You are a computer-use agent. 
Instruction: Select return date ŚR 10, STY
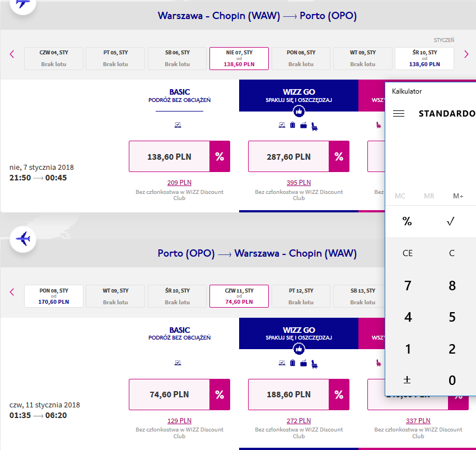coord(178,296)
